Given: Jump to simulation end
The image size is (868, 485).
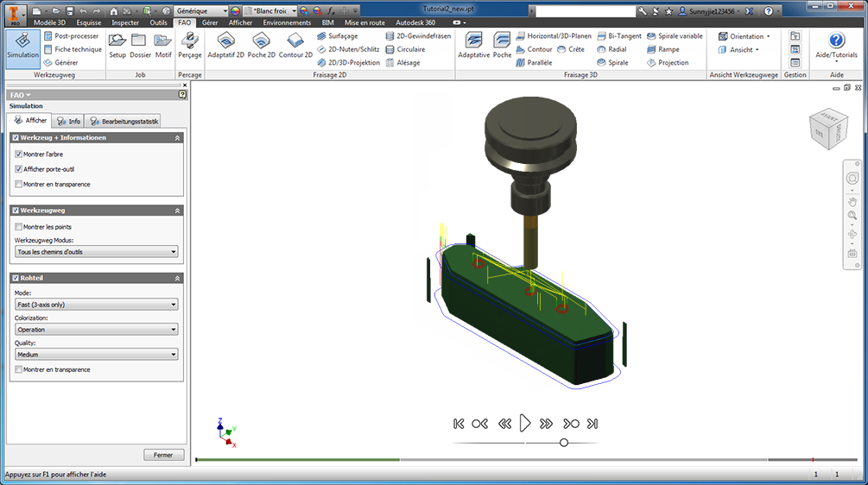Looking at the screenshot, I should click(x=592, y=424).
